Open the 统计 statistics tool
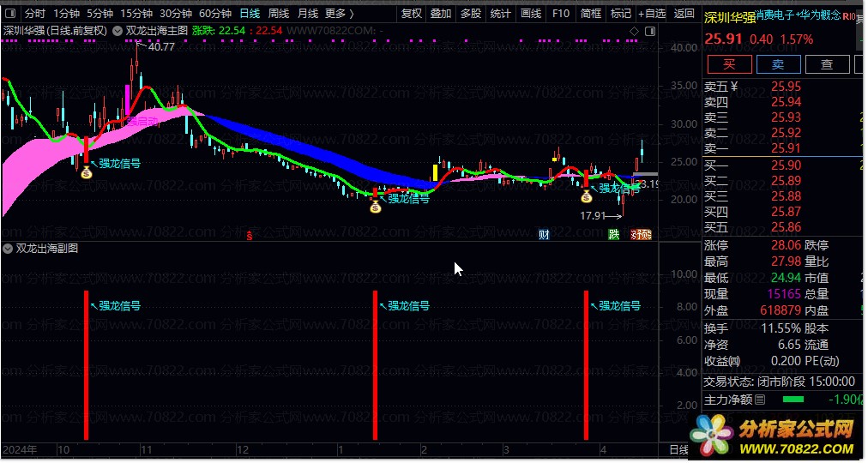Screen dimensions: 868x463 501,13
